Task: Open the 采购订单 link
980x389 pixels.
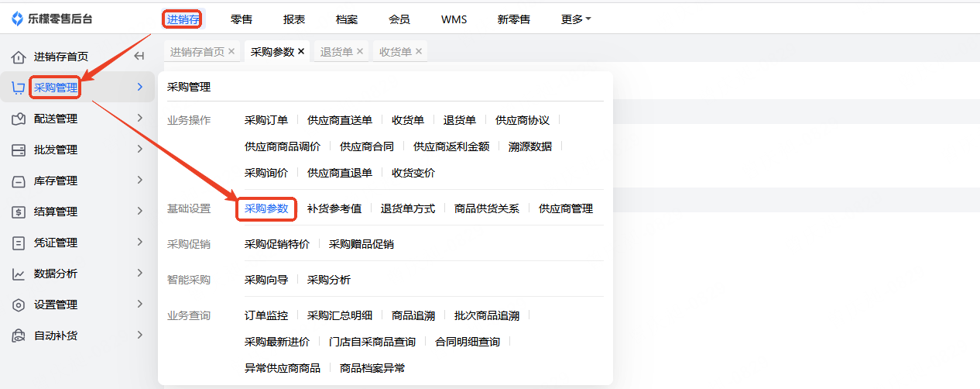Action: tap(266, 120)
